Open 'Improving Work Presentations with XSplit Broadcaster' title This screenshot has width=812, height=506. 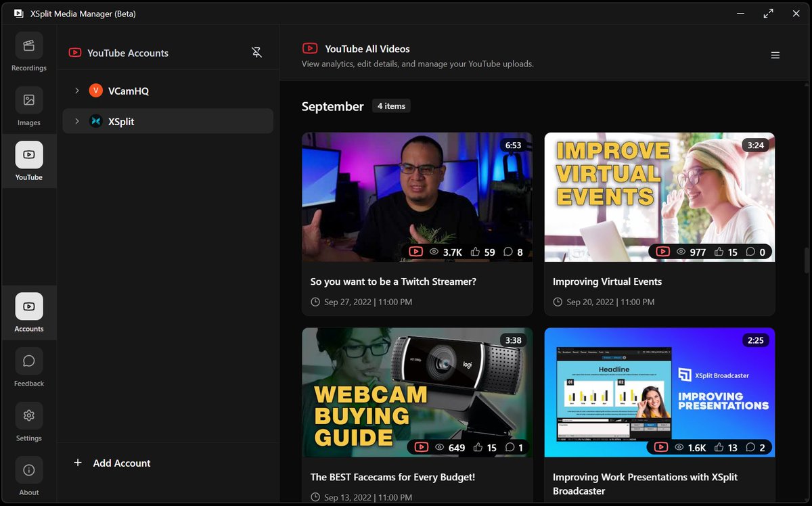(645, 484)
